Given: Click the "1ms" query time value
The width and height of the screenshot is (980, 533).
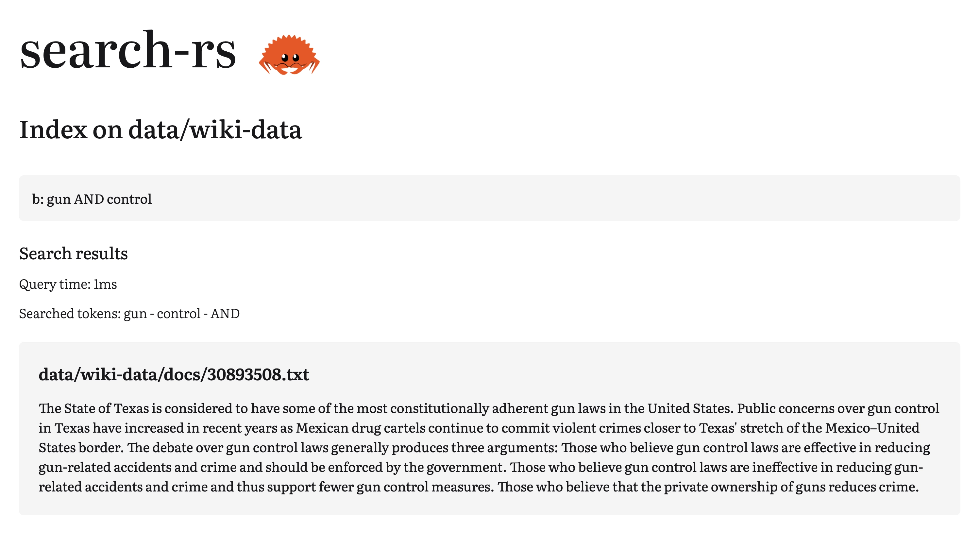Looking at the screenshot, I should click(x=105, y=284).
